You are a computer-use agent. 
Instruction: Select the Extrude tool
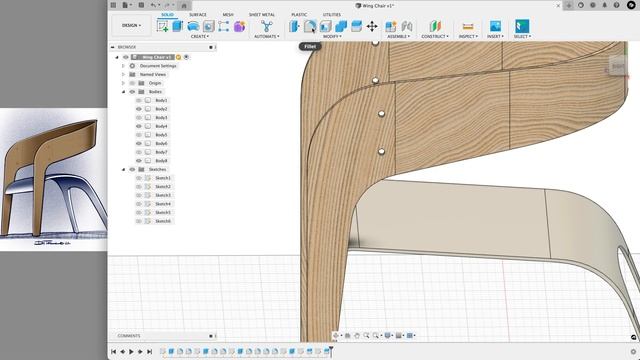click(178, 27)
